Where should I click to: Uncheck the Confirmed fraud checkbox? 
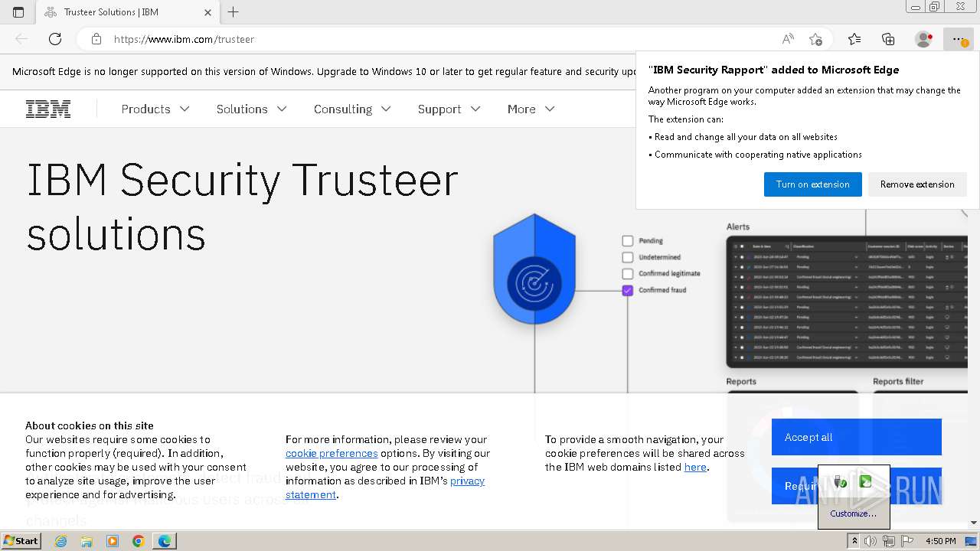click(x=628, y=290)
